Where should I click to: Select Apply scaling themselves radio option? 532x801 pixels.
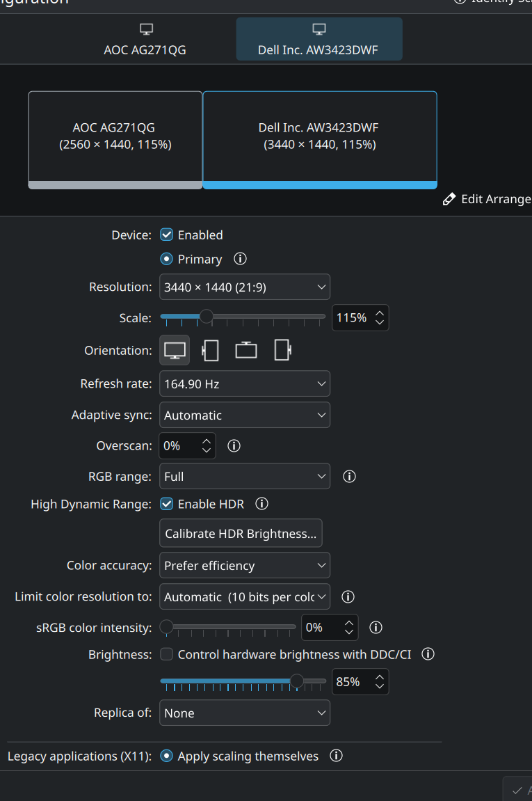[166, 756]
